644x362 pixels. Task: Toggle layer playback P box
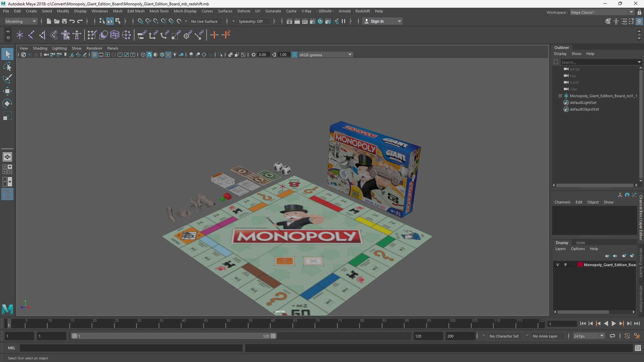point(566,265)
